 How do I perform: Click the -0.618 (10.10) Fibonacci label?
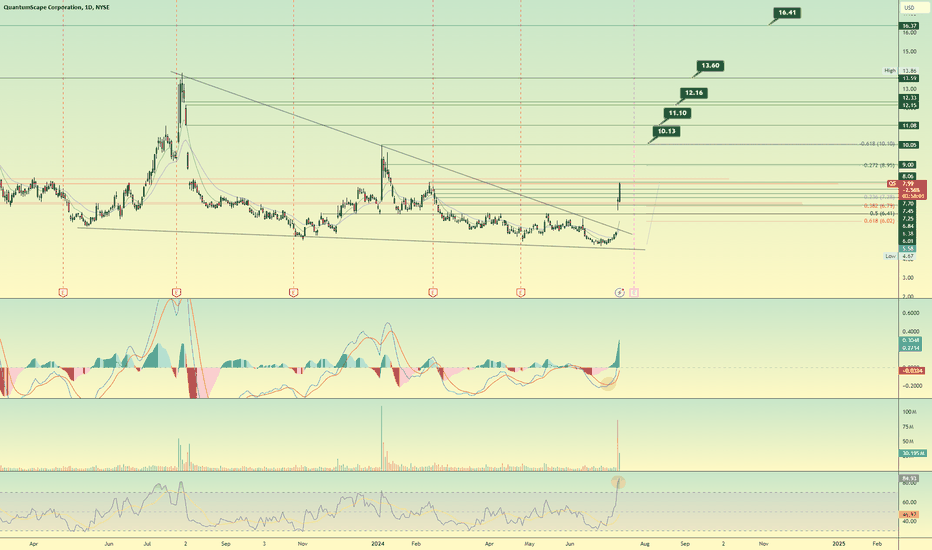coord(877,144)
